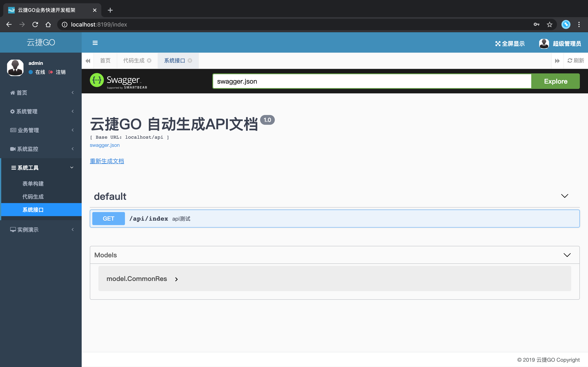This screenshot has width=588, height=367.
Task: Click the 重新生成文档 link
Action: click(x=107, y=161)
